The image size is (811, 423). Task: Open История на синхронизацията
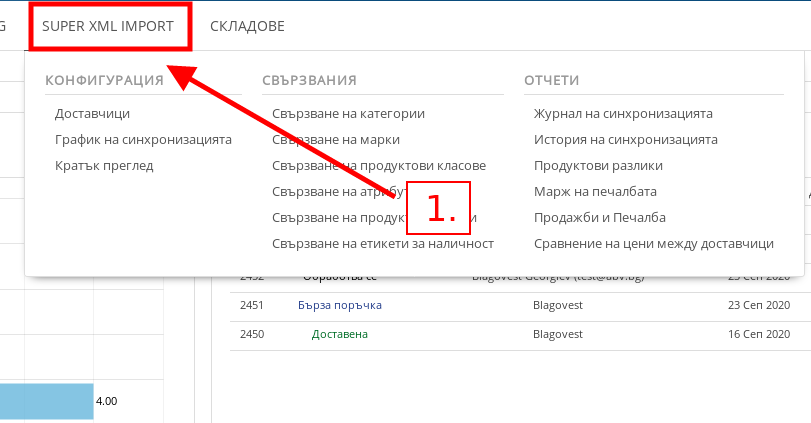point(625,140)
